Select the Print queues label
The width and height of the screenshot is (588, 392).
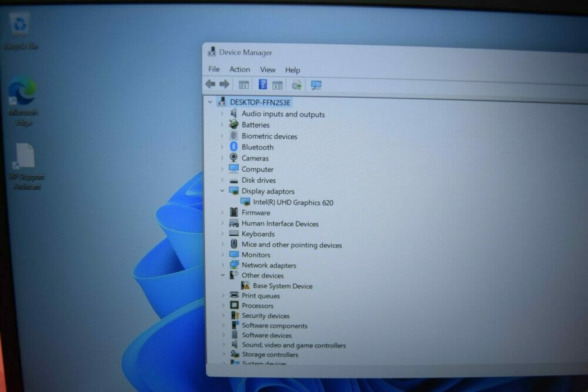point(260,296)
